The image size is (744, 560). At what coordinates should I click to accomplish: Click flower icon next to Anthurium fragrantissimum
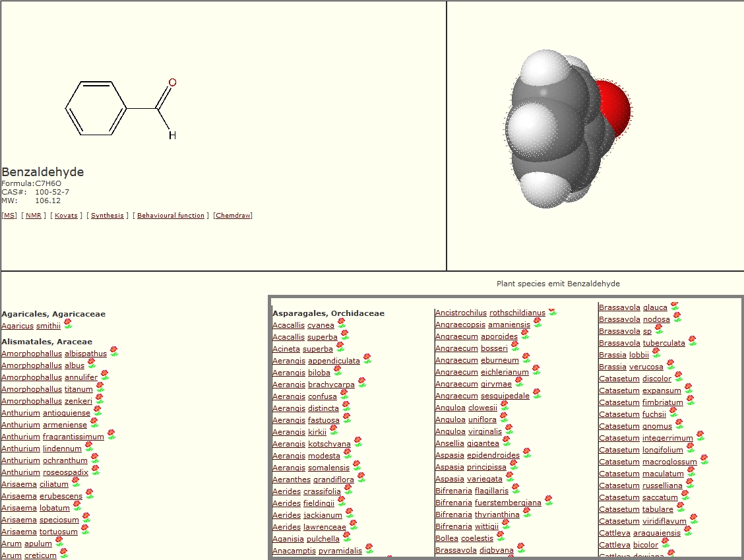point(111,434)
